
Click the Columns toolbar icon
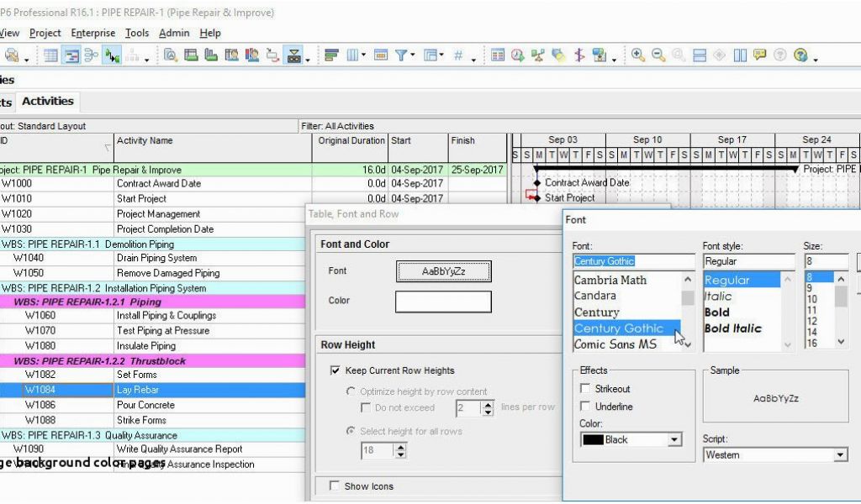point(353,55)
